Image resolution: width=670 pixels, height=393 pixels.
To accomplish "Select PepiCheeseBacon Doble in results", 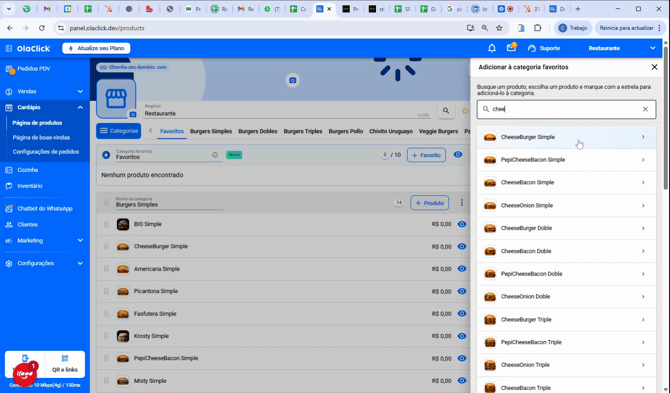I will (566, 274).
